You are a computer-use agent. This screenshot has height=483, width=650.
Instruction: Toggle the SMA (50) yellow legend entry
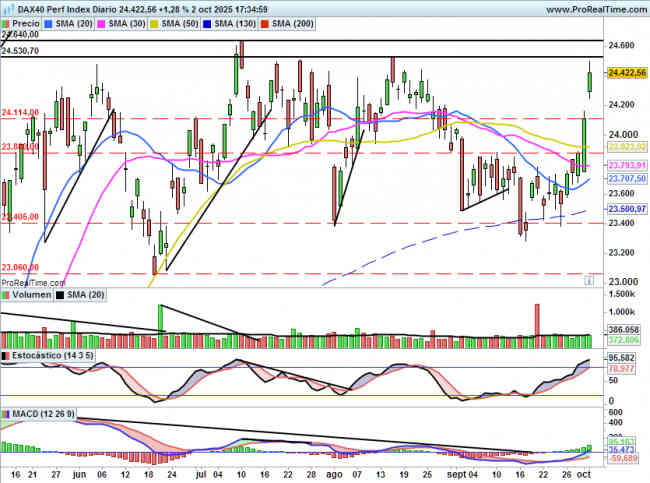[x=179, y=22]
